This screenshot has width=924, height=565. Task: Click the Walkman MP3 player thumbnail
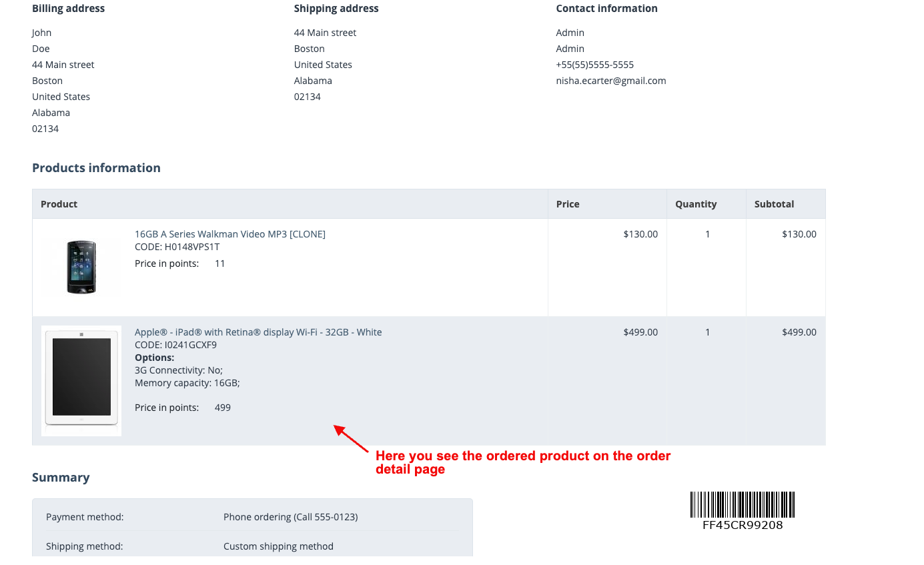pos(81,267)
